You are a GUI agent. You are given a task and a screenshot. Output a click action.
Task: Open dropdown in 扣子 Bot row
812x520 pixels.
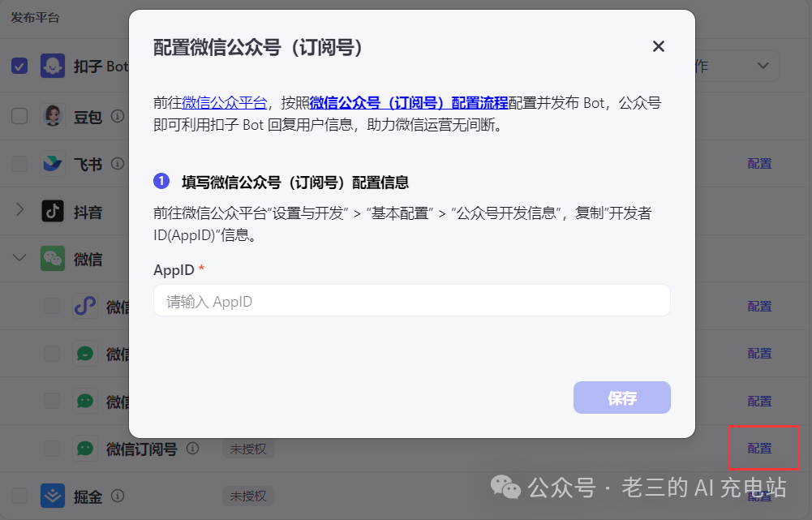click(x=763, y=66)
